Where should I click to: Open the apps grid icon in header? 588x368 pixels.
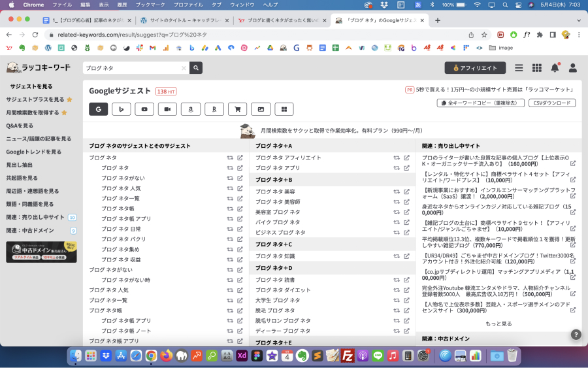coord(536,68)
